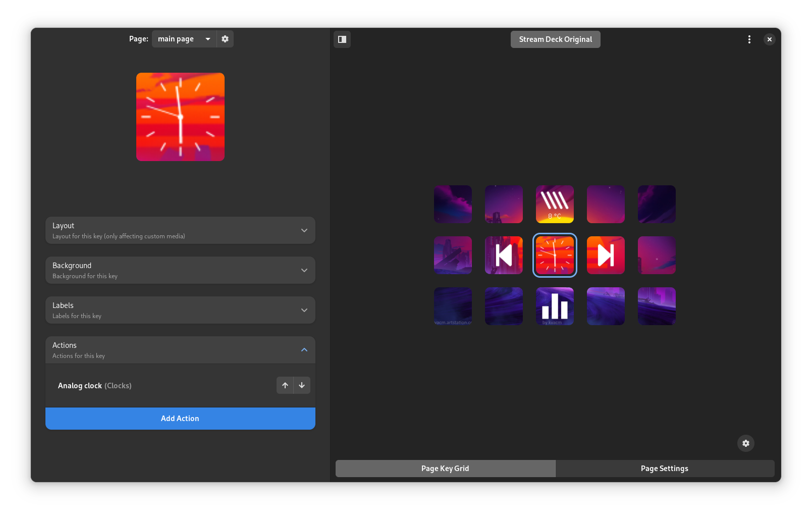Screen dimensions: 812x516
Task: Select the next track key
Action: click(606, 255)
